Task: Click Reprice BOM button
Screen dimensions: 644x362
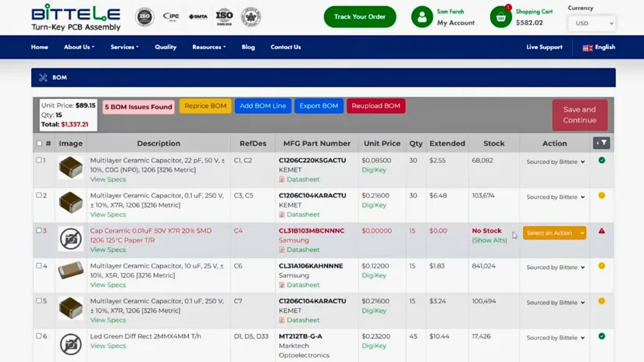Action: click(x=205, y=106)
